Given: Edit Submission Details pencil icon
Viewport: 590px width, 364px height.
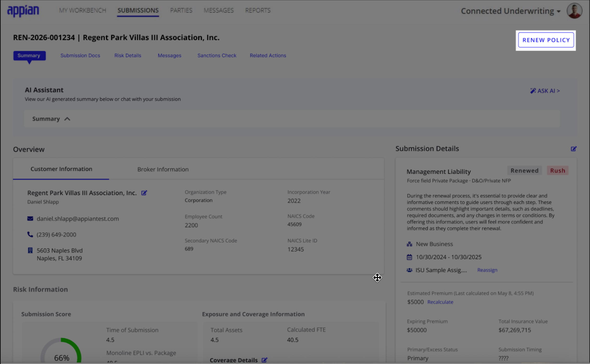Looking at the screenshot, I should 574,149.
